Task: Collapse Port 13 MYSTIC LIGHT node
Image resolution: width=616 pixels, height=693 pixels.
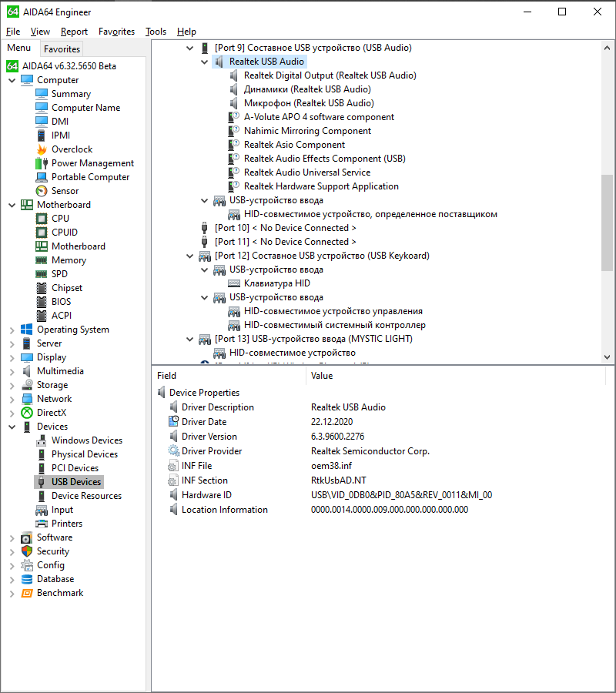Action: (x=190, y=339)
